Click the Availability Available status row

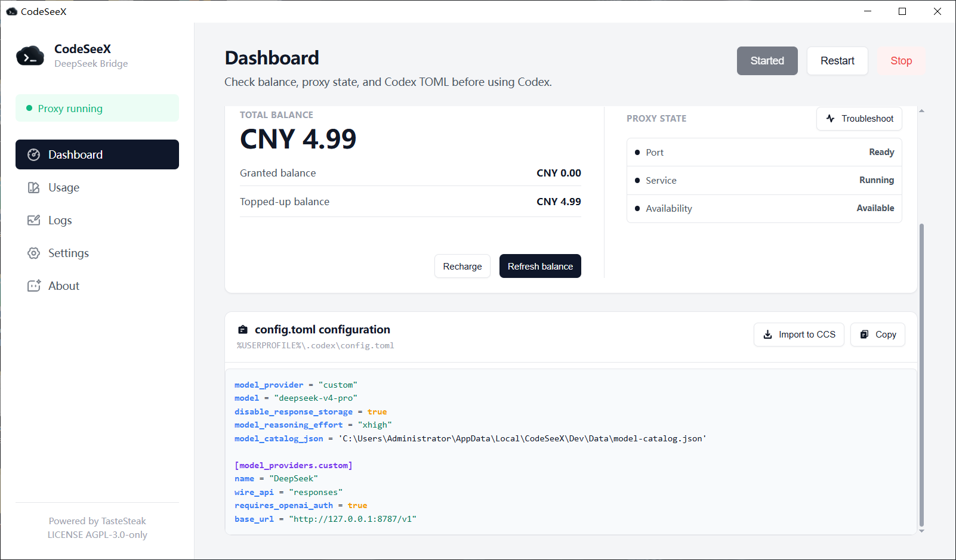click(x=764, y=208)
